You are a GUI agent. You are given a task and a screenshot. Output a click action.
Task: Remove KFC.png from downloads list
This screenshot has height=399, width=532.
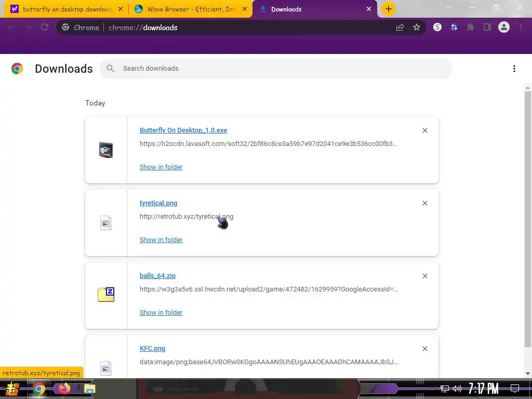click(x=425, y=349)
